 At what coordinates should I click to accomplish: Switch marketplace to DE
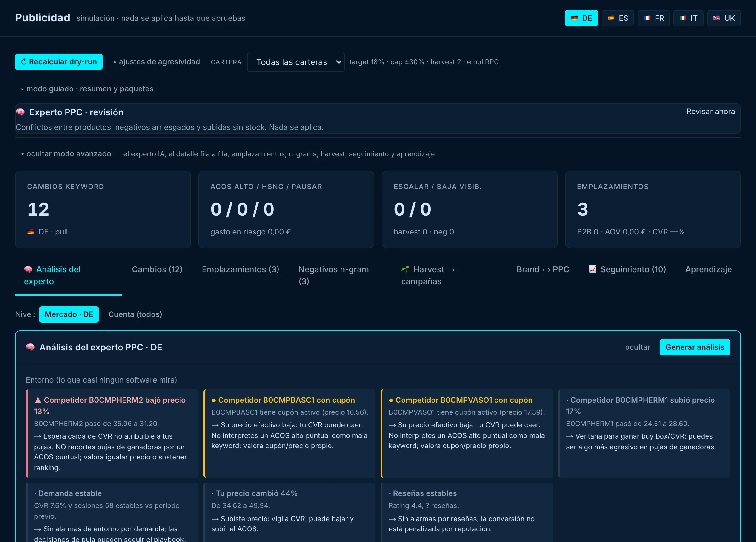pos(581,18)
